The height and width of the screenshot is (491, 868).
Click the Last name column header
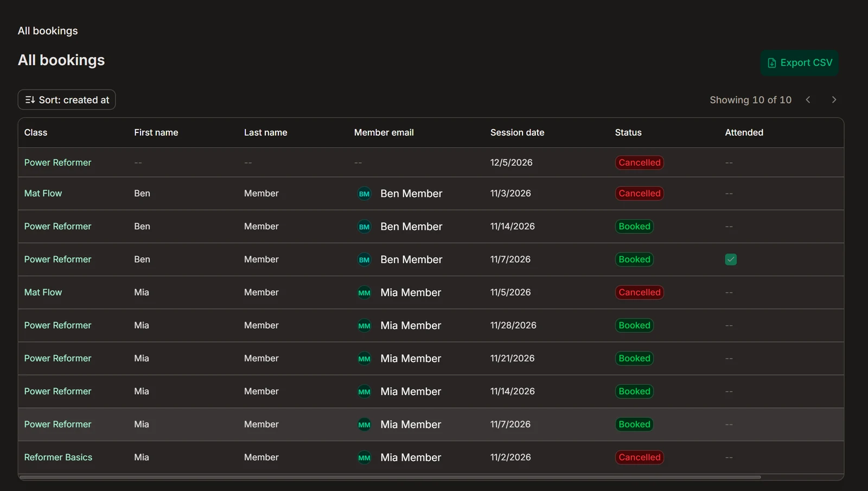(265, 132)
